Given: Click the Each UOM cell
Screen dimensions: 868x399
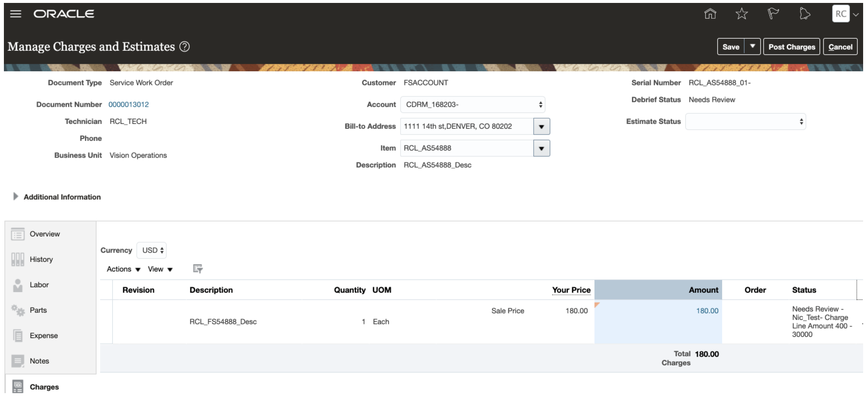Looking at the screenshot, I should click(x=381, y=321).
